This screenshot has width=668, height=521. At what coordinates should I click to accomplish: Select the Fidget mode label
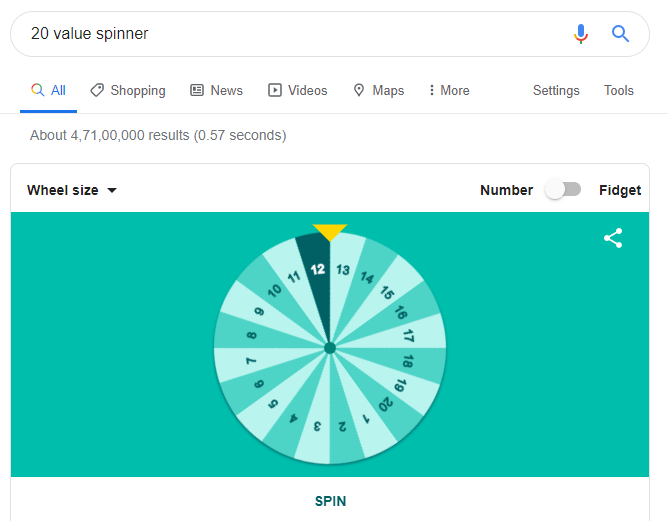point(620,190)
